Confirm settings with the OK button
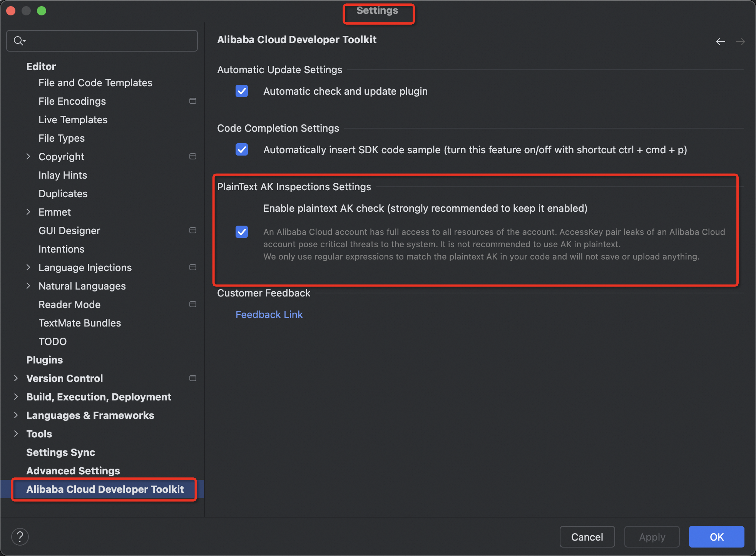 pyautogui.click(x=717, y=537)
